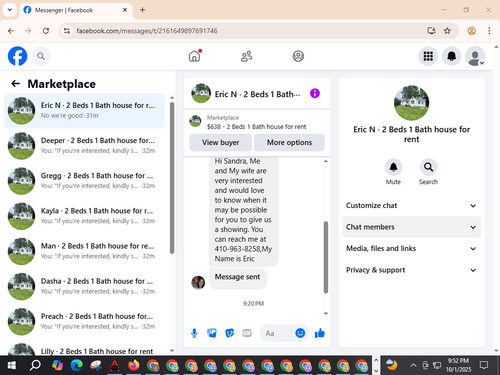The height and width of the screenshot is (375, 500).
Task: Expand Privacy & support section
Action: click(x=411, y=270)
